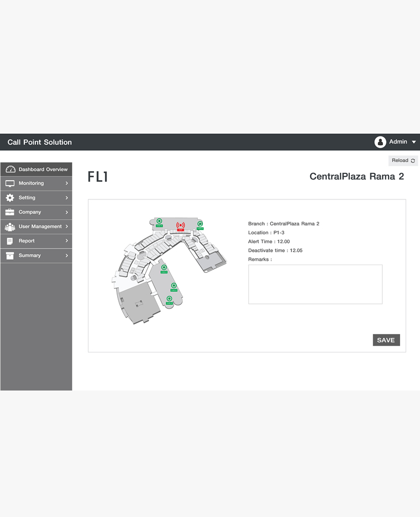
Task: Click the Dashboard Overview gauge icon
Action: coord(11,169)
